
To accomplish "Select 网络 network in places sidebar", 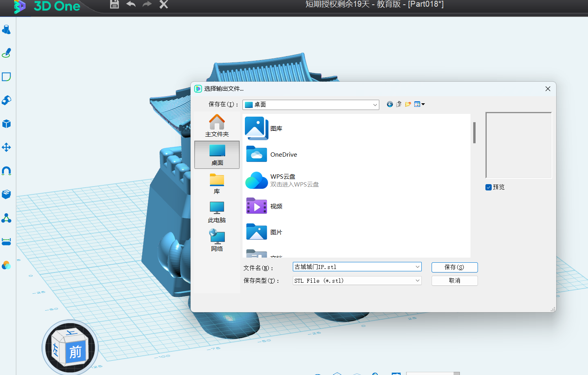I will pyautogui.click(x=217, y=241).
